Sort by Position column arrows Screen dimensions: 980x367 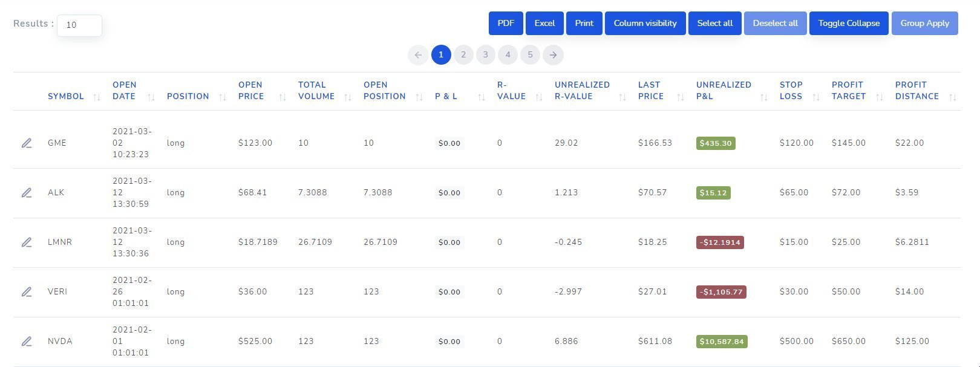point(223,97)
